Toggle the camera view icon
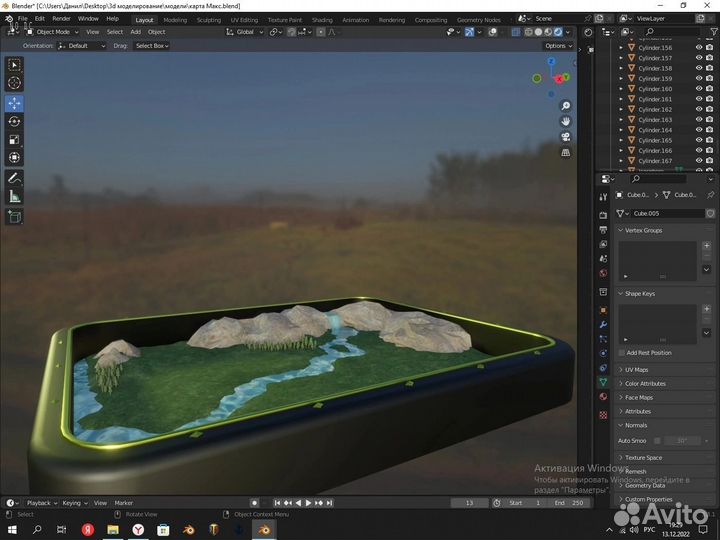 pyautogui.click(x=566, y=137)
